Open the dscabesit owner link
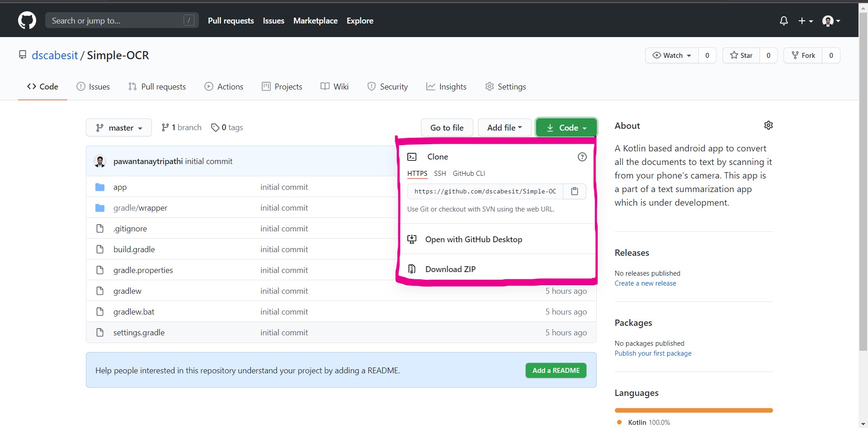 pos(55,55)
